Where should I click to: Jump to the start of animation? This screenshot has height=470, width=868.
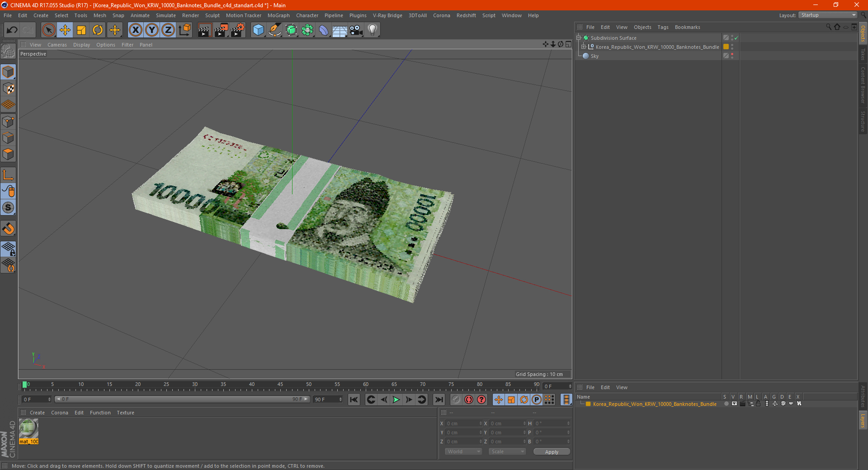click(354, 399)
